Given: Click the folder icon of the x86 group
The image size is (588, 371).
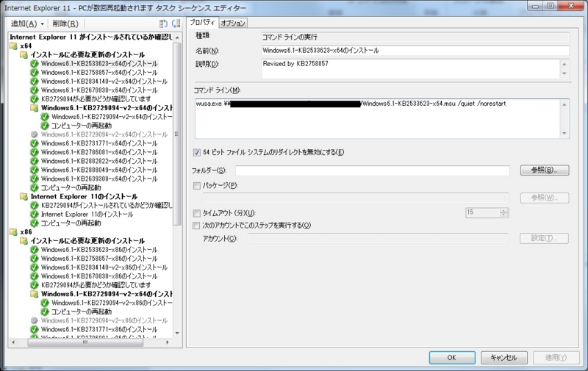Looking at the screenshot, I should click(13, 232).
